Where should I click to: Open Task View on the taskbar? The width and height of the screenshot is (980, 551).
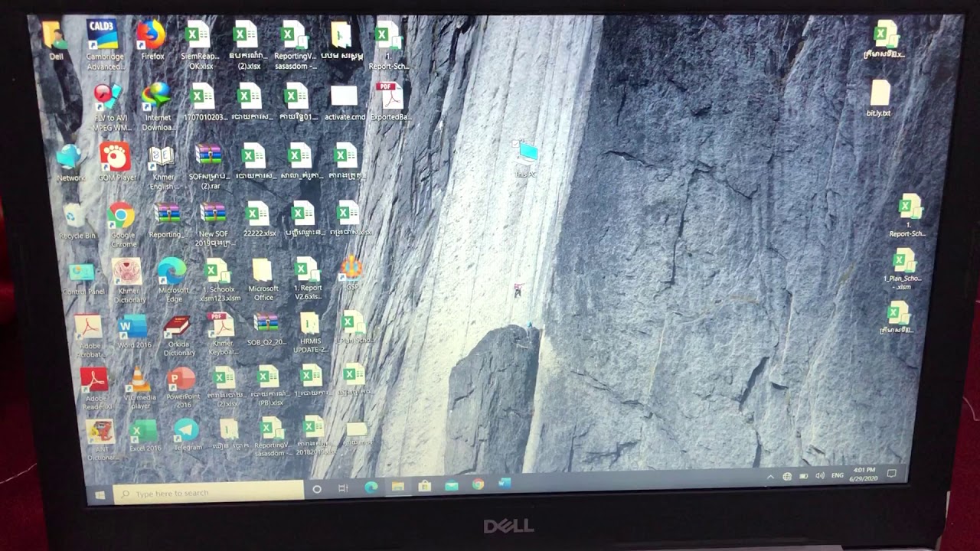point(343,488)
